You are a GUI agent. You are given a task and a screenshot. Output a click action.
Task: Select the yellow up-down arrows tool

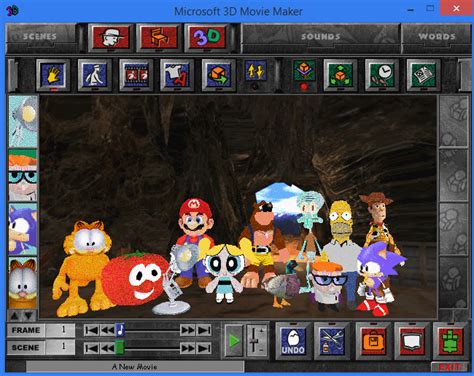pyautogui.click(x=256, y=71)
